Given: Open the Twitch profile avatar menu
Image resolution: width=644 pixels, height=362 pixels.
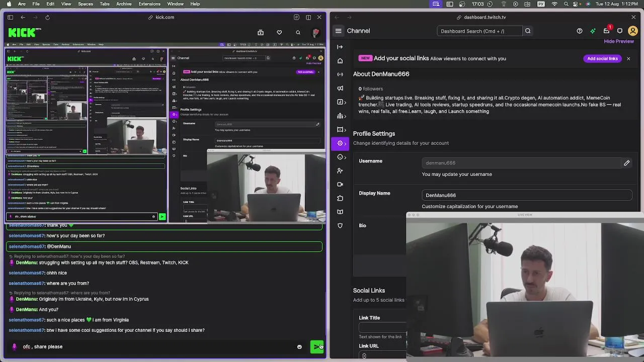Looking at the screenshot, I should point(633,31).
